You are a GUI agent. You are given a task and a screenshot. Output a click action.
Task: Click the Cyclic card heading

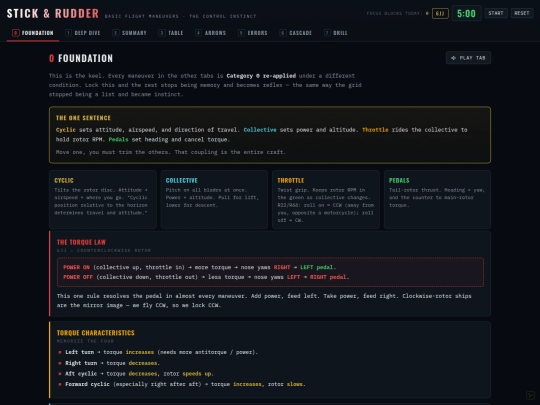(x=64, y=180)
